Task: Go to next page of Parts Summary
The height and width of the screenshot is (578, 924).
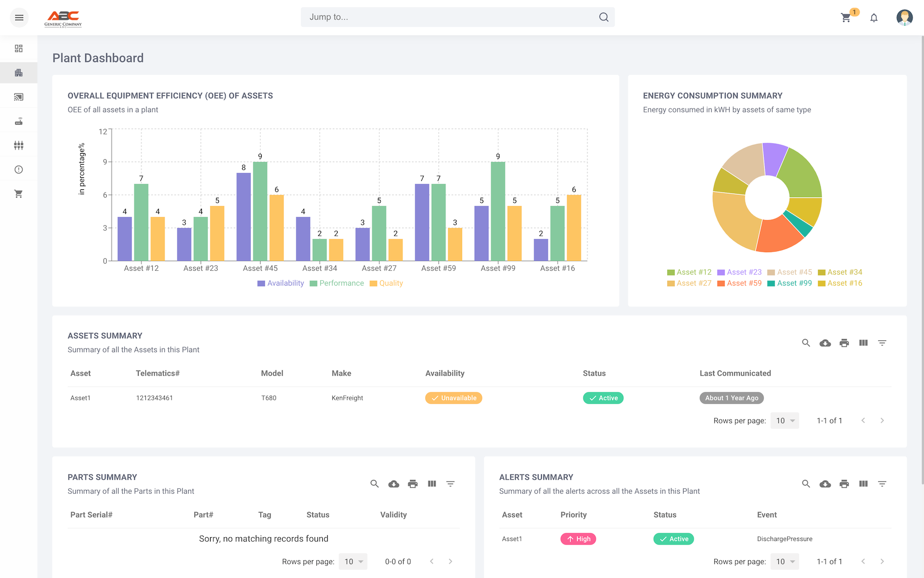Action: click(450, 561)
